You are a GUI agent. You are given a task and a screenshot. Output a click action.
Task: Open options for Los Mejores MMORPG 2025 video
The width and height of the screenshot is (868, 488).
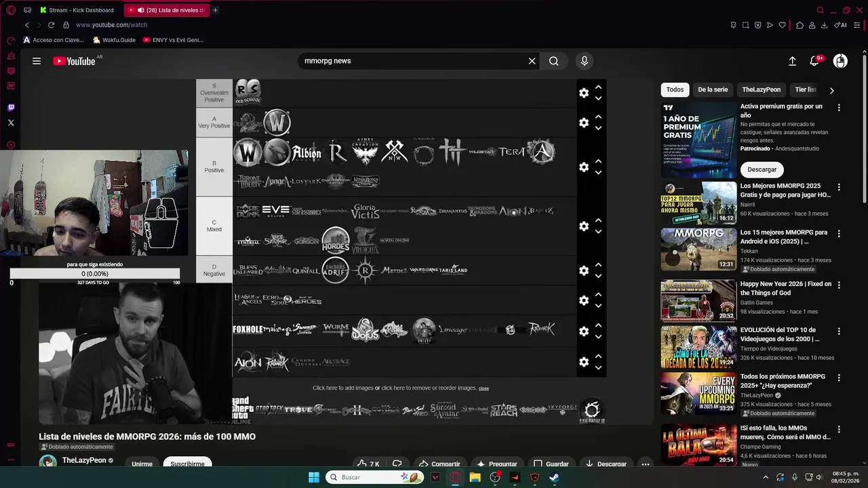839,187
